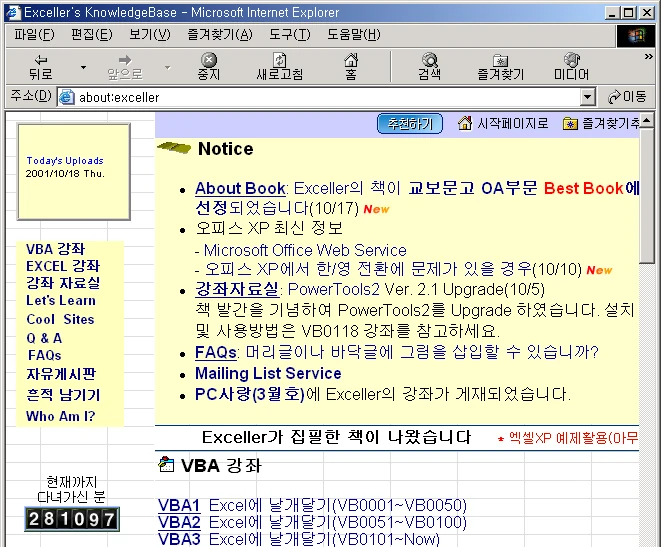This screenshot has width=661, height=547.
Task: Open the Tools (도구) menu
Action: (x=290, y=34)
